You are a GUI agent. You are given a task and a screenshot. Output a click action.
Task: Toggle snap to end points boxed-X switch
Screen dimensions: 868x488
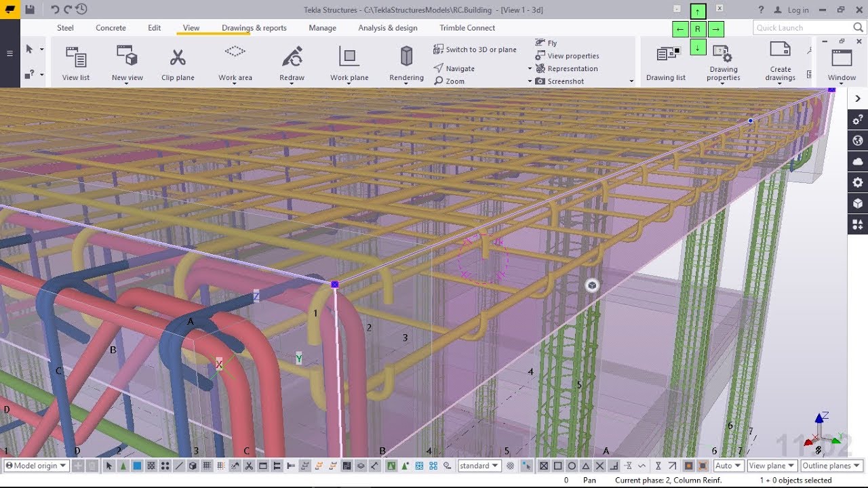543,466
